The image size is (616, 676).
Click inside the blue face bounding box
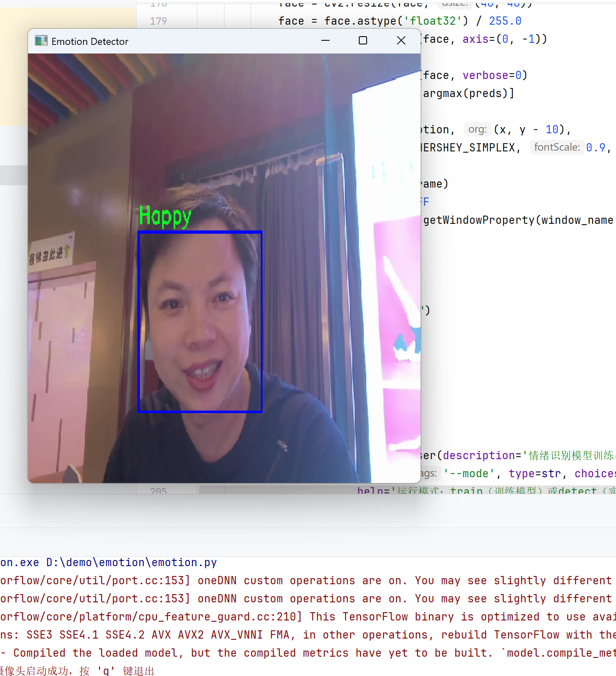coord(200,321)
